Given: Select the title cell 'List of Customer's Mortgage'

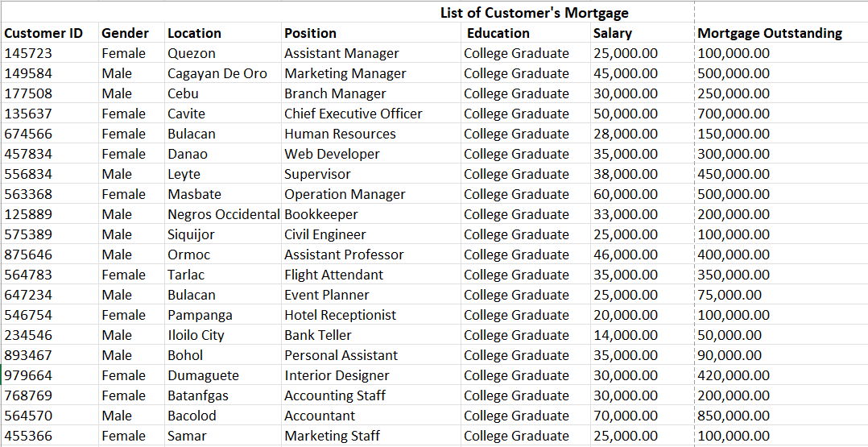Looking at the screenshot, I should 534,13.
